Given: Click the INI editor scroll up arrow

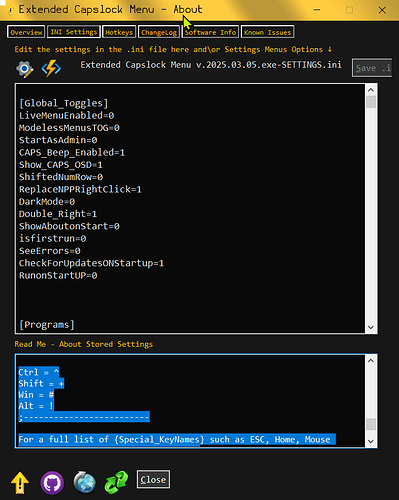Looking at the screenshot, I should pyautogui.click(x=371, y=90).
